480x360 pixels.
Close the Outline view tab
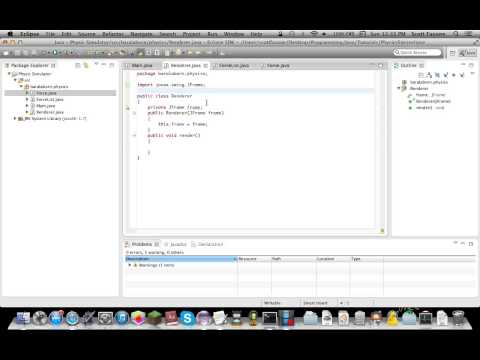click(x=422, y=66)
